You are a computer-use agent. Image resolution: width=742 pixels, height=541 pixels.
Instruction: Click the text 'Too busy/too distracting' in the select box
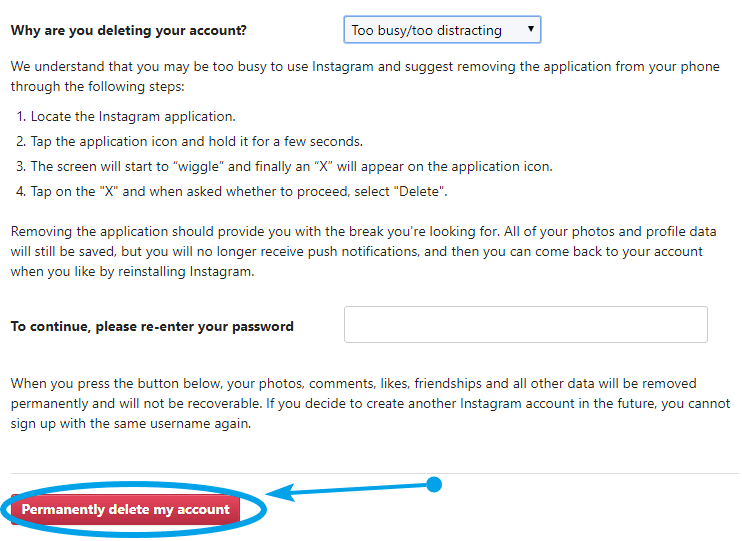[426, 30]
